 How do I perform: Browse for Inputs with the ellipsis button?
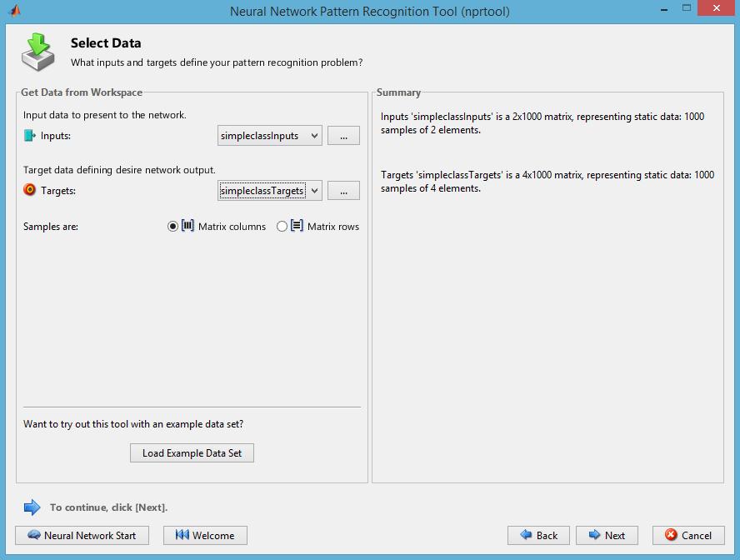[x=343, y=136]
